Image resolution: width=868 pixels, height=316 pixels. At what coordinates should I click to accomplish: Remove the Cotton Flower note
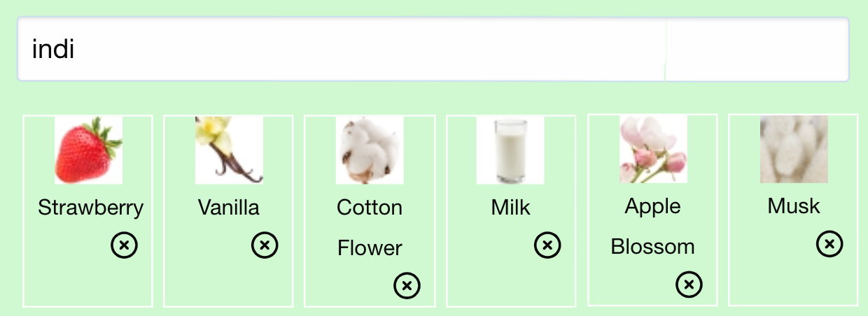407,286
